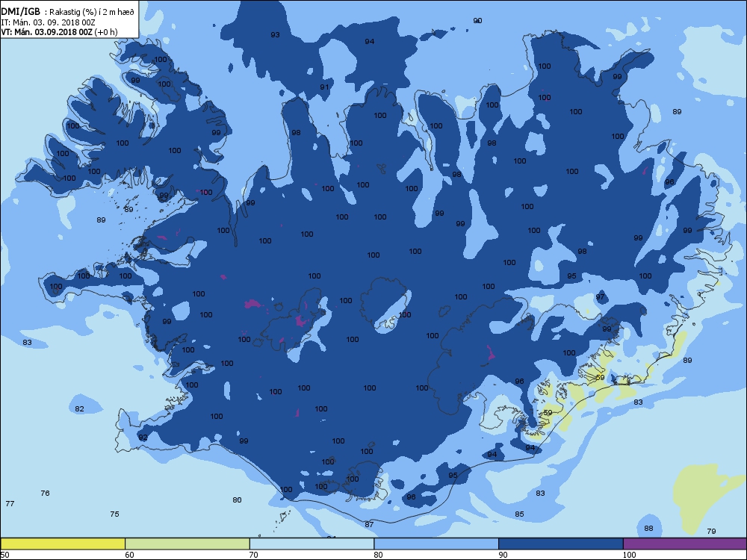Click the yellow 50–60 legend color band
Viewport: 747px width, 560px height.
coord(63,544)
